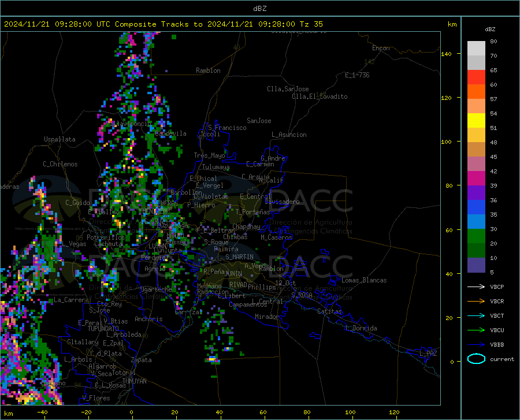Select the red 65 dBZ color swatch

tap(476, 77)
